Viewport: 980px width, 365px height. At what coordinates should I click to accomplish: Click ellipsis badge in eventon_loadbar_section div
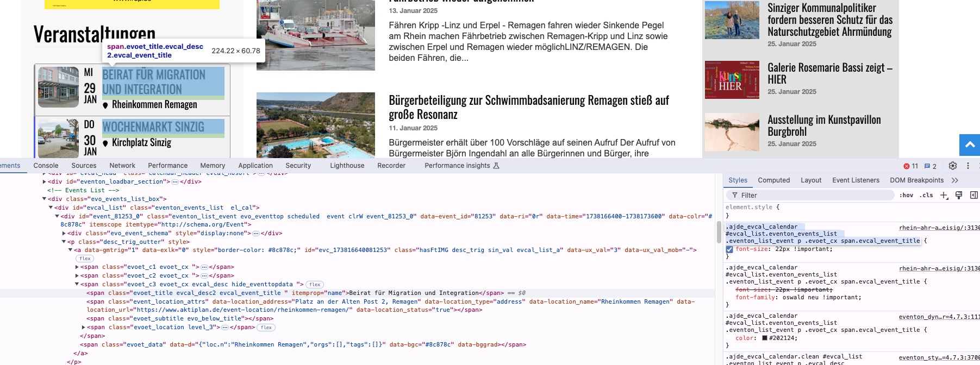[x=175, y=182]
